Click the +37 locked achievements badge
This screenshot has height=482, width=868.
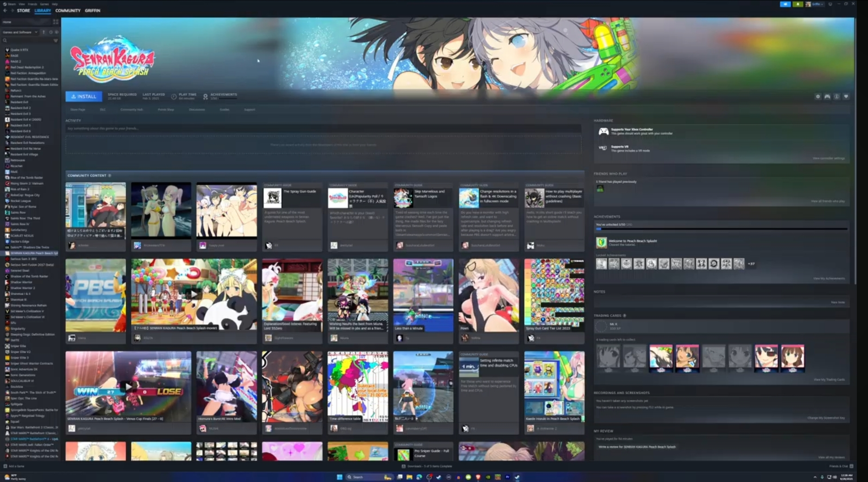coord(751,264)
